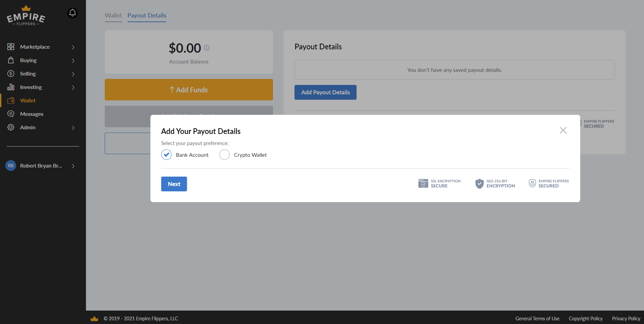Image resolution: width=644 pixels, height=324 pixels.
Task: Click the Investing bar chart icon
Action: (11, 87)
